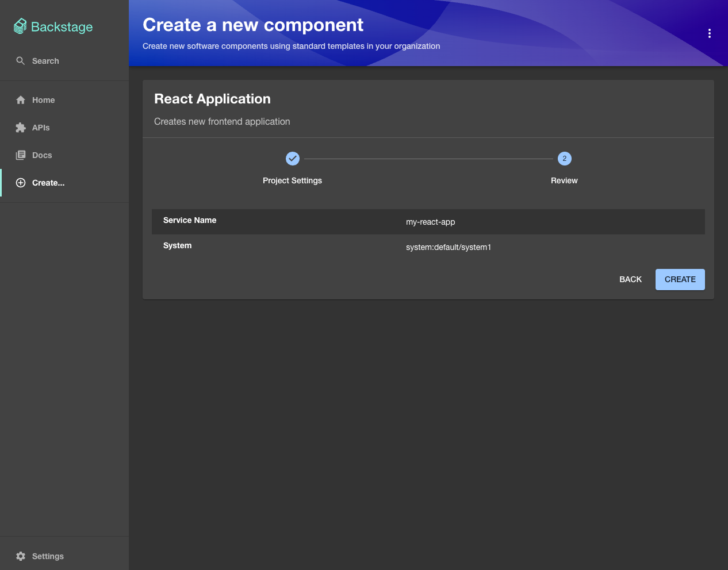This screenshot has width=728, height=570.
Task: Click Creates new frontend application description
Action: click(x=222, y=122)
